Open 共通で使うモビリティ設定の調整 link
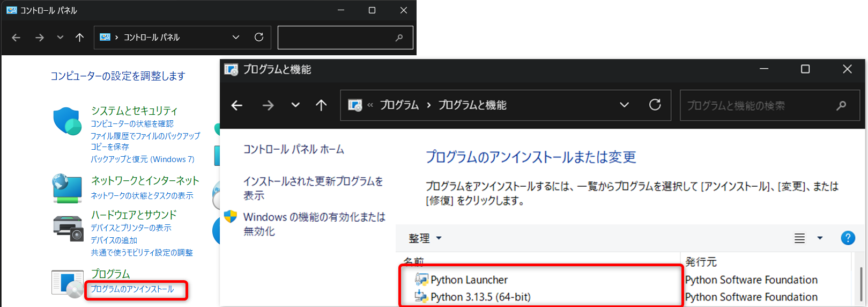The image size is (868, 307). [142, 252]
